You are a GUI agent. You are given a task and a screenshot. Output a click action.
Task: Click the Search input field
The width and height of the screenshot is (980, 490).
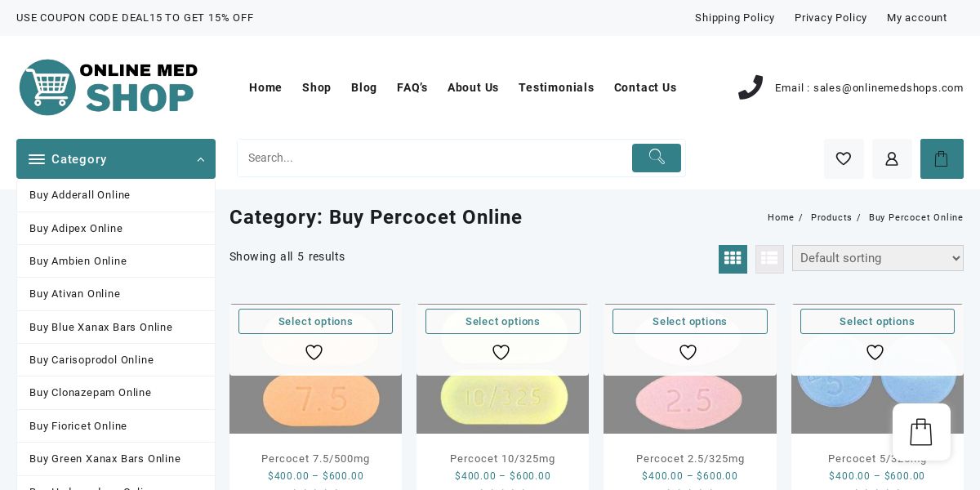point(433,158)
